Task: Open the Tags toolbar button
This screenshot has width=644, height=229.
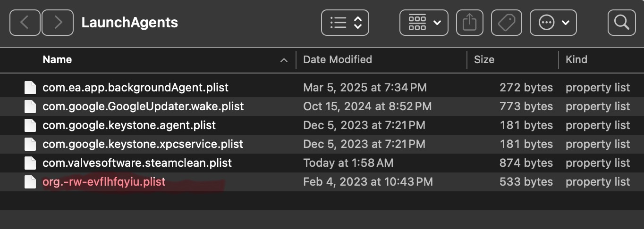Action: (506, 23)
